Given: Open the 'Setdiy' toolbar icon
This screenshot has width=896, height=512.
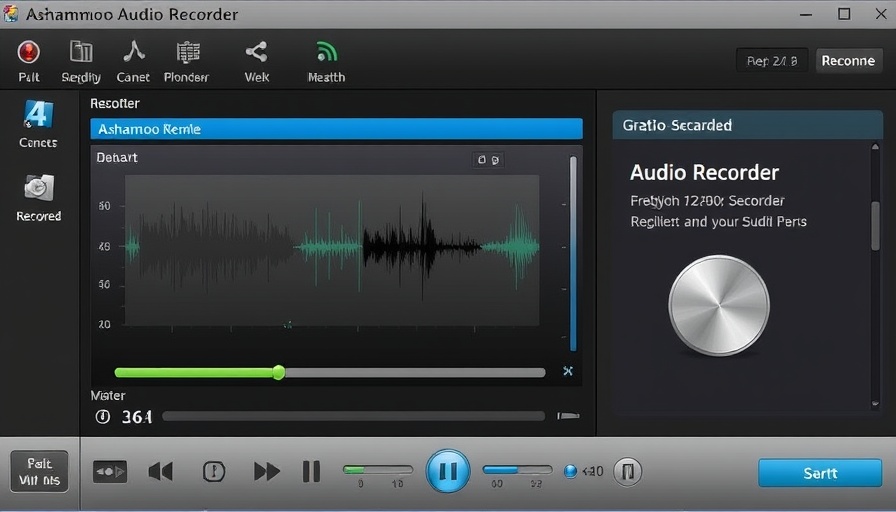Looking at the screenshot, I should click(x=81, y=52).
